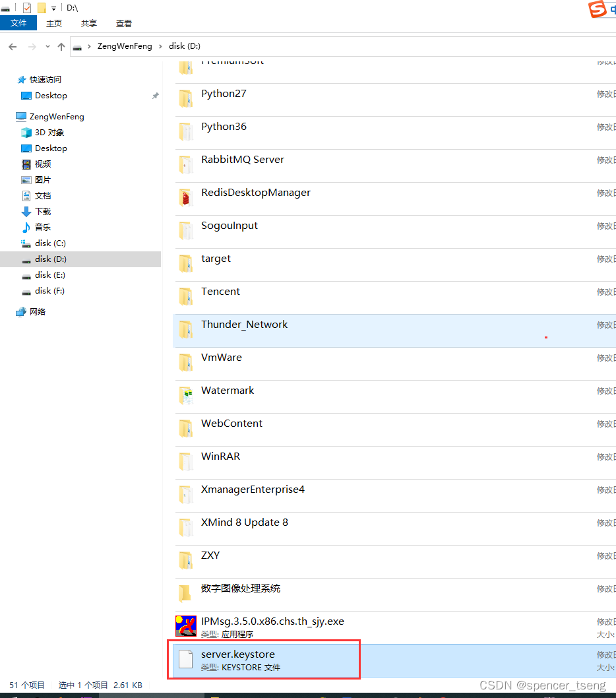Click the up arrow to go to parent folder
Screen dimensions: 616x698
click(61, 46)
